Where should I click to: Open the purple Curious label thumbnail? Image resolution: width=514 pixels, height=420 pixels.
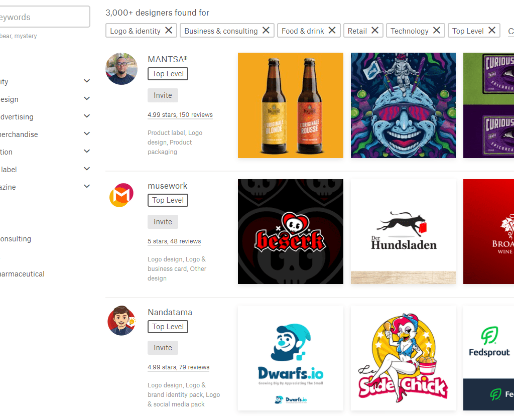click(x=488, y=105)
